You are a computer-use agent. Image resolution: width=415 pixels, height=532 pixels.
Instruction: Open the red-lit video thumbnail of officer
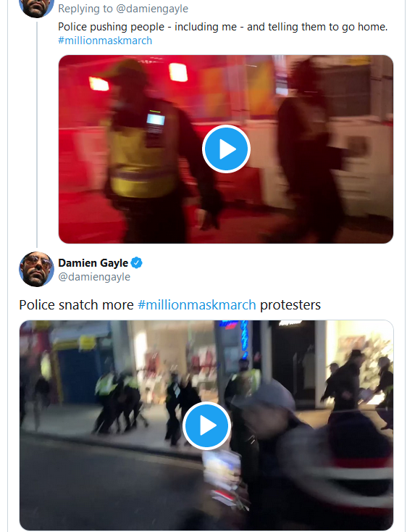226,149
